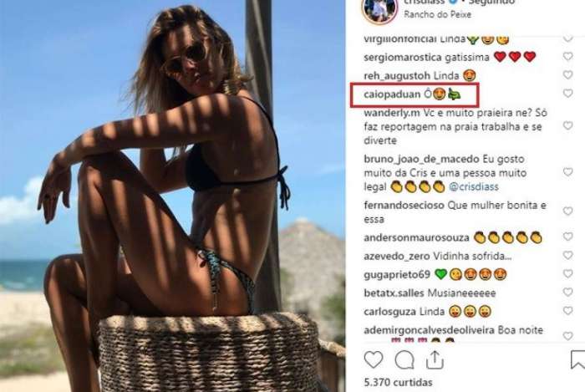Image resolution: width=585 pixels, height=392 pixels.
Task: Like bruno_joao_de_macedo's comment heart
Action: point(567,172)
